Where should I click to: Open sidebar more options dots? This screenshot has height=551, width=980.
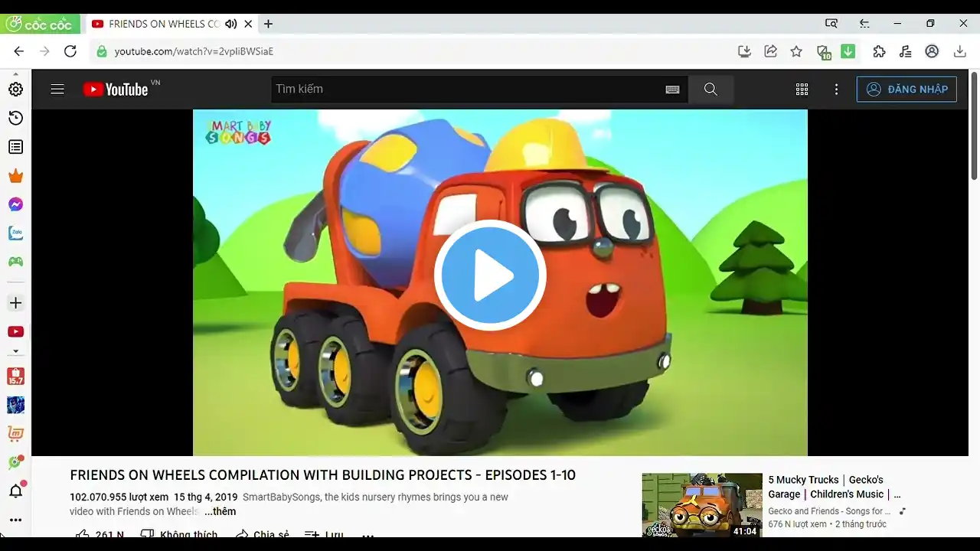pyautogui.click(x=15, y=520)
